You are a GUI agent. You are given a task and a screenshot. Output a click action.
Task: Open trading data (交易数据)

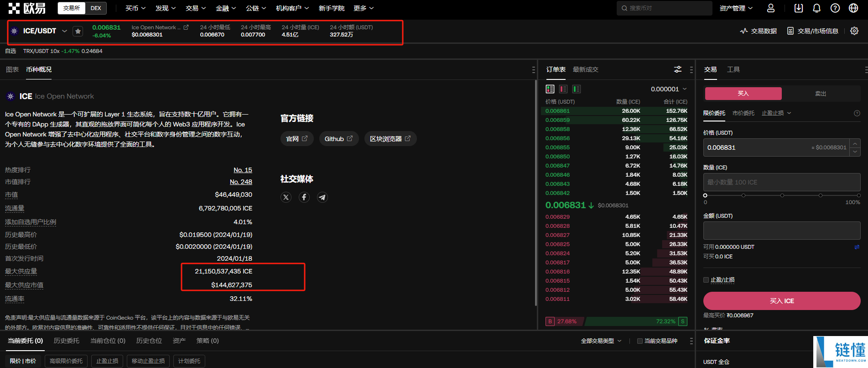click(x=759, y=31)
